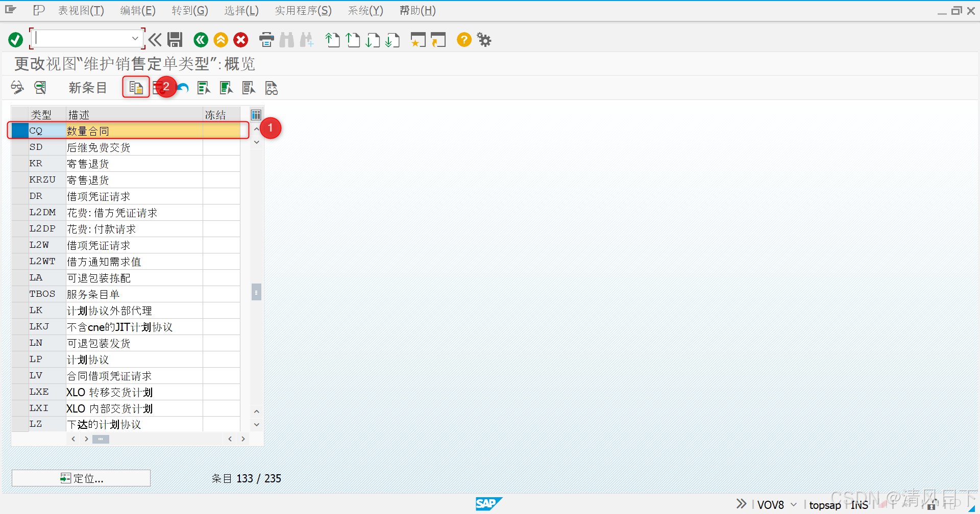Click the Find (binoculars) icon

click(x=287, y=39)
